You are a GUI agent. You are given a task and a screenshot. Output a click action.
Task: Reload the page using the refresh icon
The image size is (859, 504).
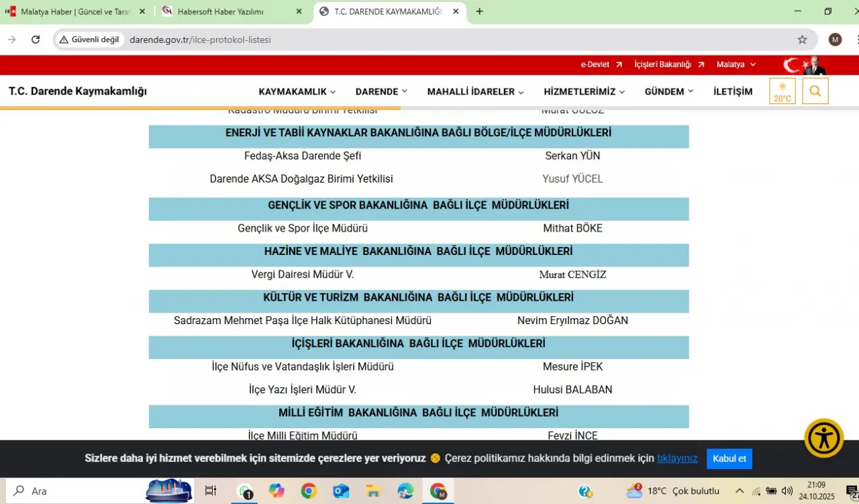(36, 40)
